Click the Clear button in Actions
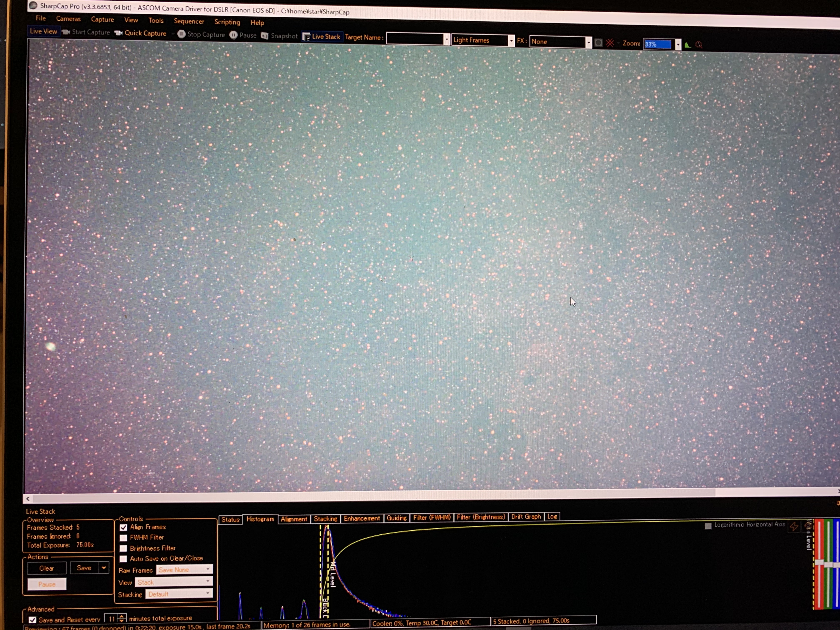Image resolution: width=840 pixels, height=630 pixels. pos(47,568)
